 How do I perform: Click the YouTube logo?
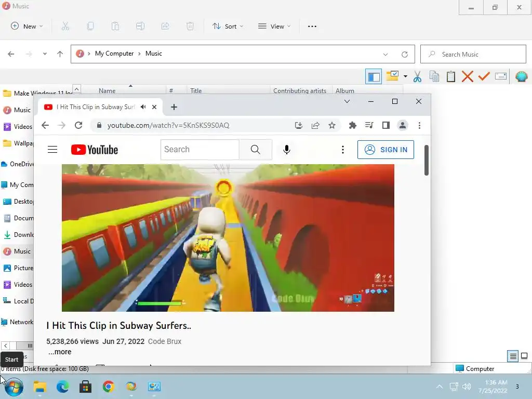coord(95,150)
